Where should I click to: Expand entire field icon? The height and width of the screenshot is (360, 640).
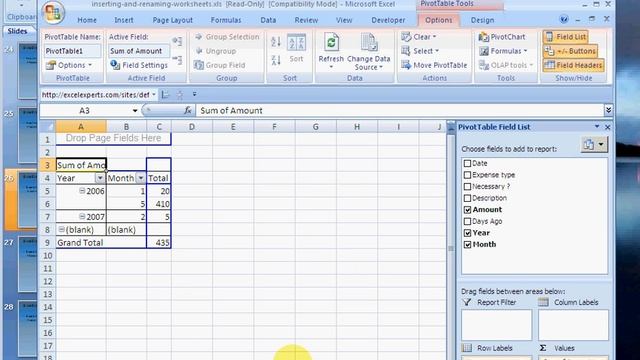coord(177,41)
